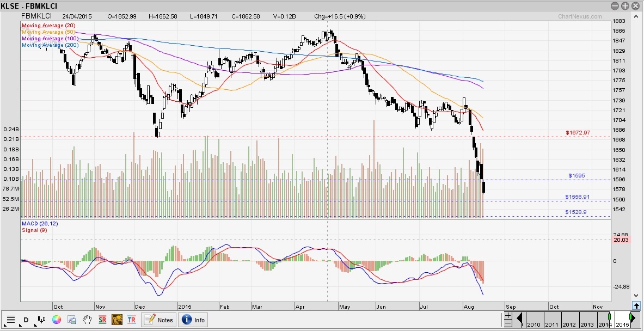644x331 pixels.
Task: Select the $1556.91 support level label
Action: [x=577, y=197]
